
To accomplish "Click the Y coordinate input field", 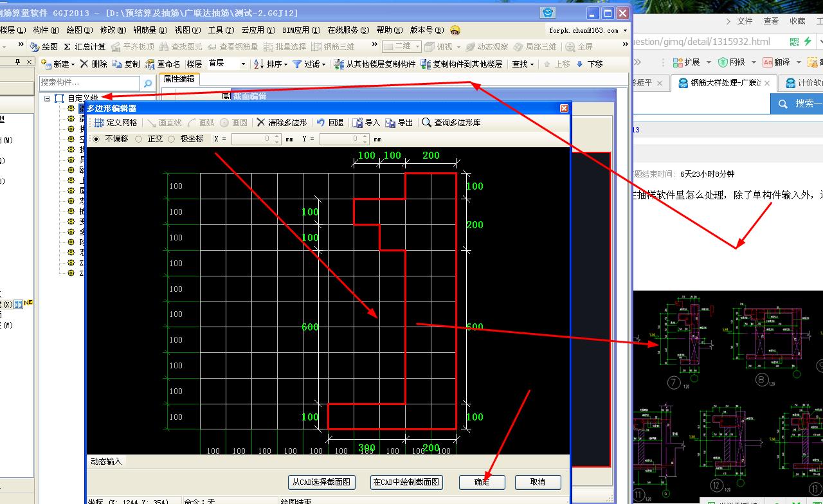I will tap(340, 139).
